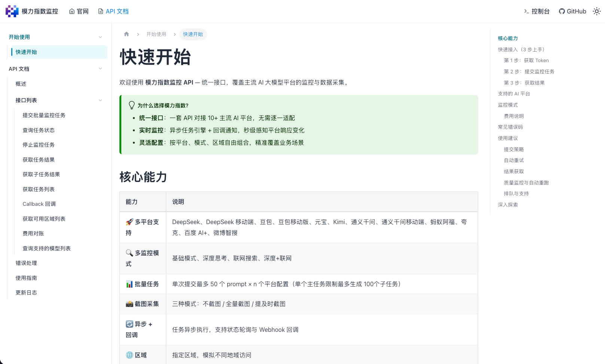Open the GitHub link
605x364 pixels.
572,11
